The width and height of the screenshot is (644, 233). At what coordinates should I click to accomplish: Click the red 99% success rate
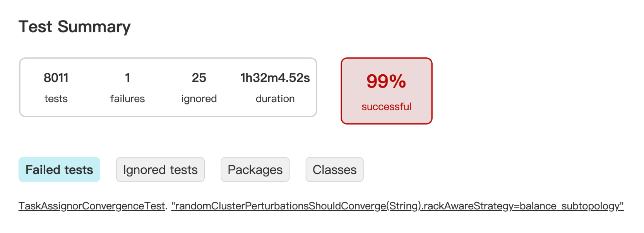coord(386,81)
